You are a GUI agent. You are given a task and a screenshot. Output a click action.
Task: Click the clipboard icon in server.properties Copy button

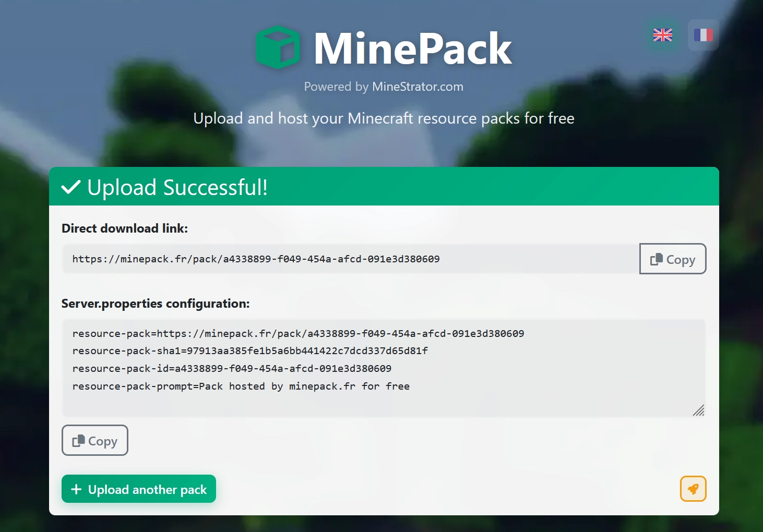click(78, 441)
